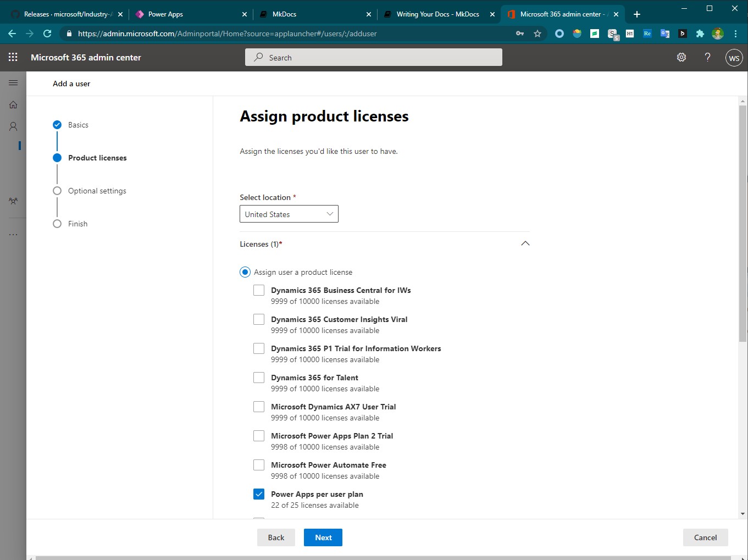748x560 pixels.
Task: Go to Home in left sidebar
Action: pyautogui.click(x=13, y=105)
